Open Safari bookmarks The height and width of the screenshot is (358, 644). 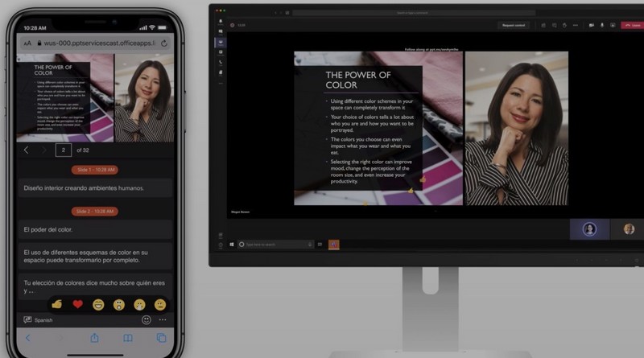pos(128,338)
